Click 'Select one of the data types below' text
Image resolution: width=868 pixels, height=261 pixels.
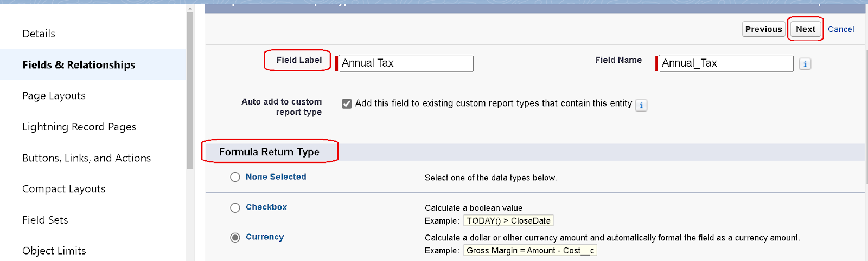point(490,178)
